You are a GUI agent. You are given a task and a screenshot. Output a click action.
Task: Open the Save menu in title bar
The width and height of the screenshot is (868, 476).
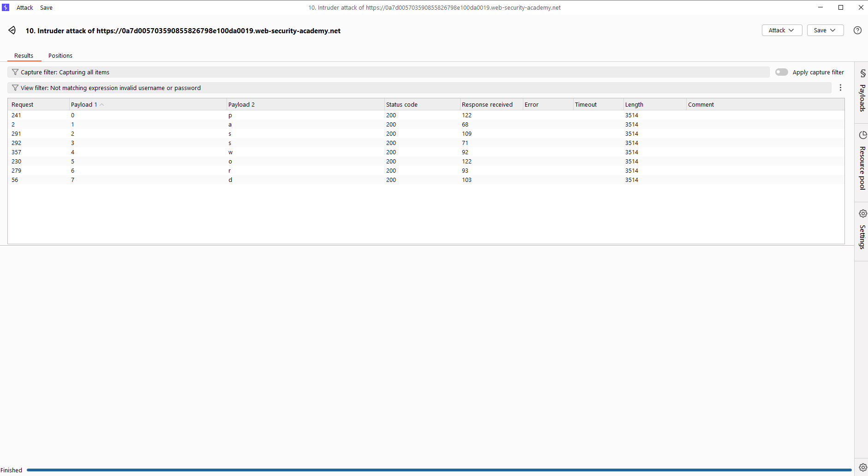pos(46,8)
